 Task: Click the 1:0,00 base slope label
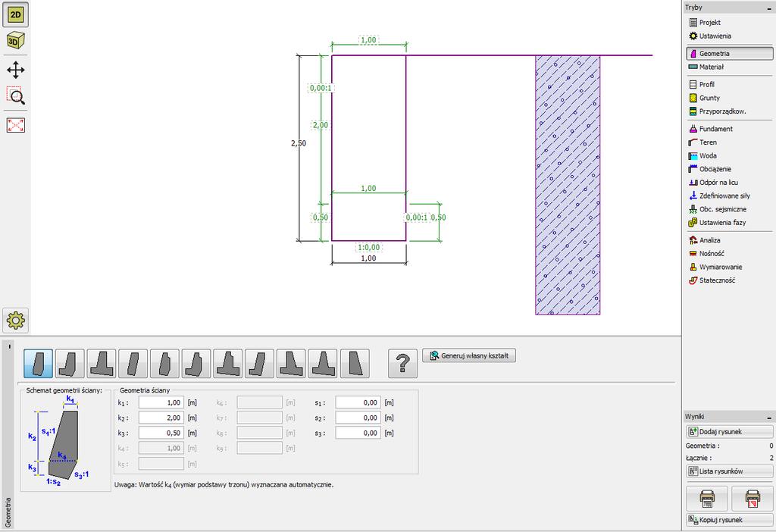tap(369, 248)
